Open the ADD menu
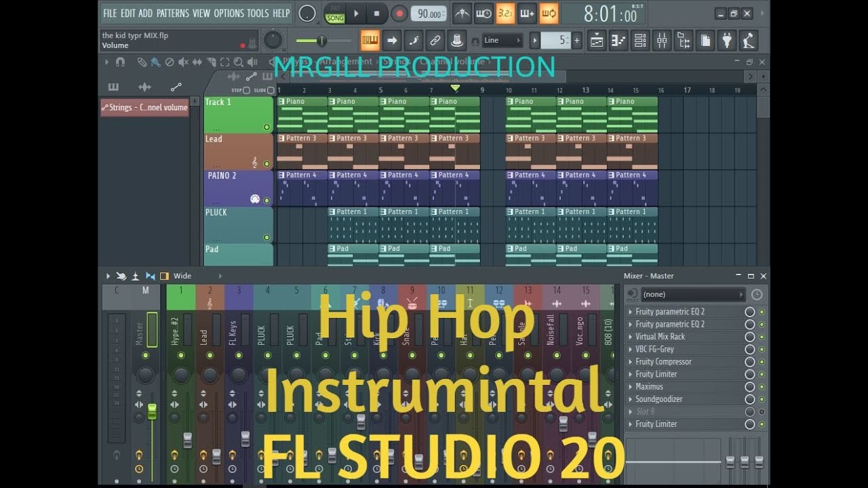The width and height of the screenshot is (868, 488). pyautogui.click(x=146, y=13)
